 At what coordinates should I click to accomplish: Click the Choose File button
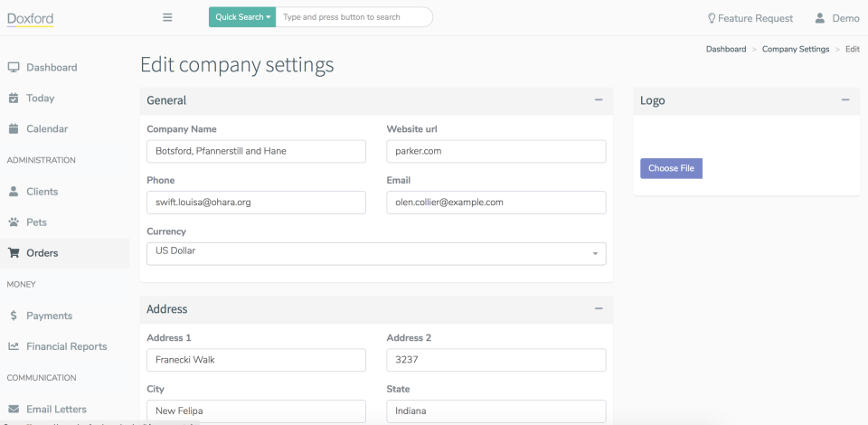coord(671,168)
